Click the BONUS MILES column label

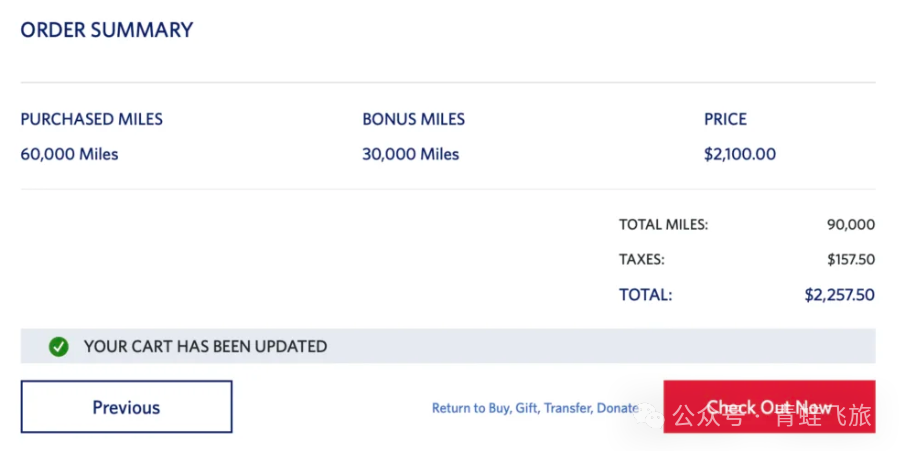pos(413,119)
